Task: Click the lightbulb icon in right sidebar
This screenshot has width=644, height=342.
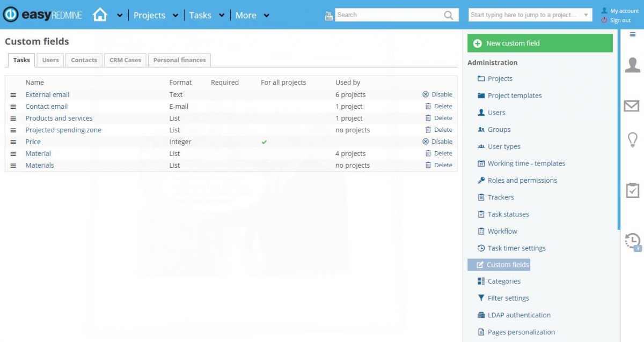Action: 632,139
